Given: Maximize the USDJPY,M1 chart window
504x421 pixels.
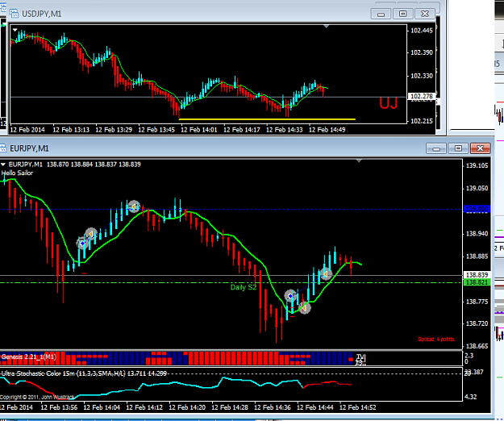Looking at the screenshot, I should tap(402, 14).
